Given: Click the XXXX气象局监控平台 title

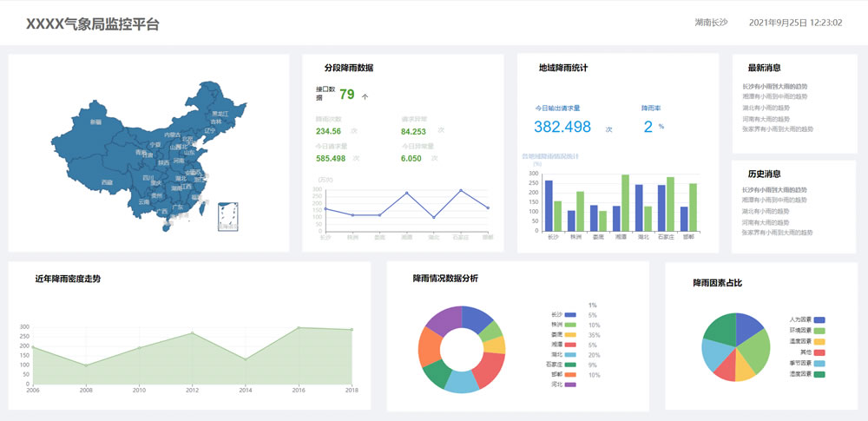Looking at the screenshot, I should coord(92,24).
